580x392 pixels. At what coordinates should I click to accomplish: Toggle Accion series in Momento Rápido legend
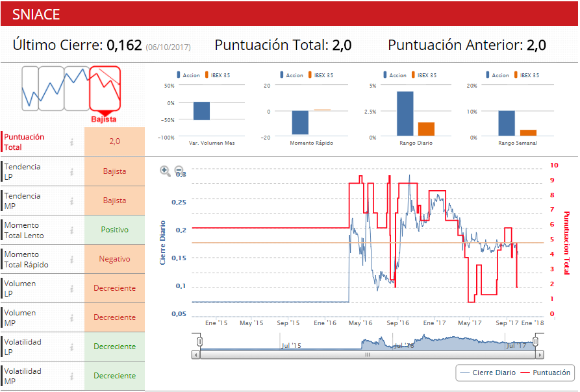[292, 75]
